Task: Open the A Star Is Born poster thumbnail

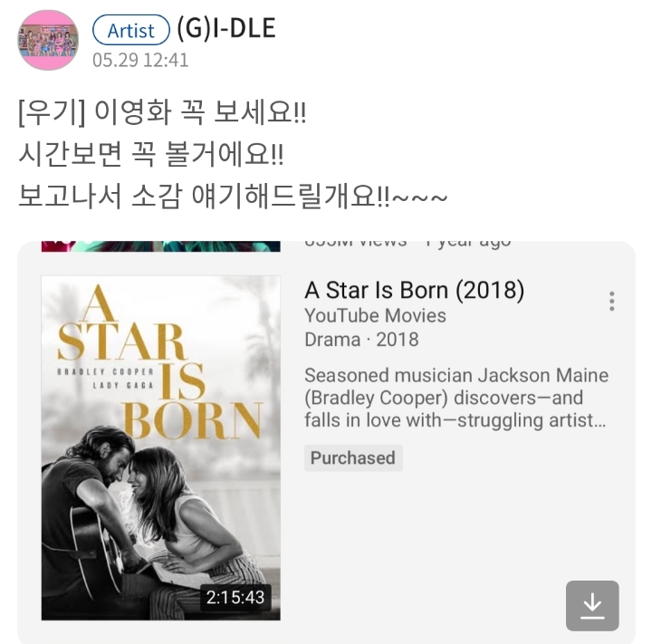Action: tap(161, 447)
